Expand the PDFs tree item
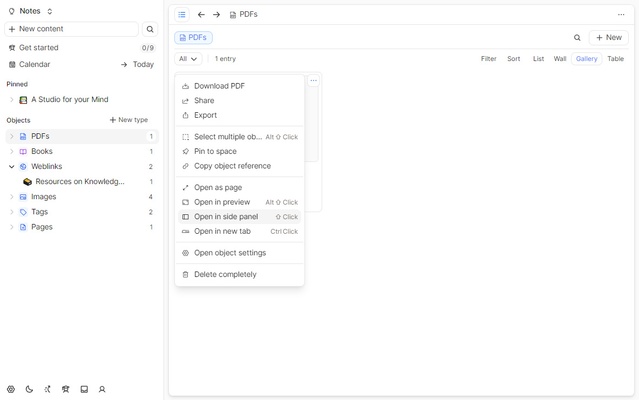639x400 pixels. [x=11, y=136]
